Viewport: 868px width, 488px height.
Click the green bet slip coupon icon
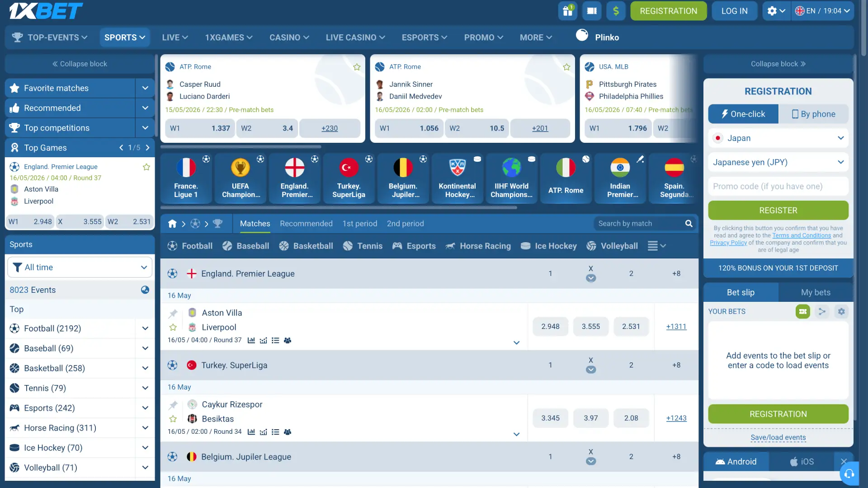point(803,311)
